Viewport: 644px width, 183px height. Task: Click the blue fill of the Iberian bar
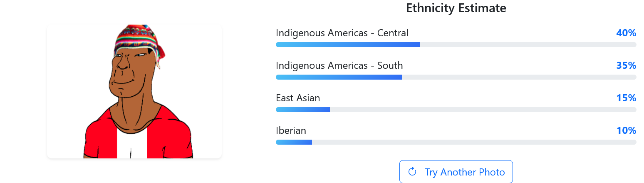pos(294,142)
